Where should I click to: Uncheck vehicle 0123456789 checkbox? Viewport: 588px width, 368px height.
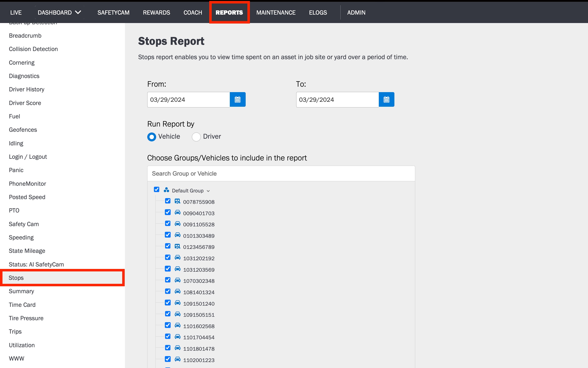(x=168, y=246)
